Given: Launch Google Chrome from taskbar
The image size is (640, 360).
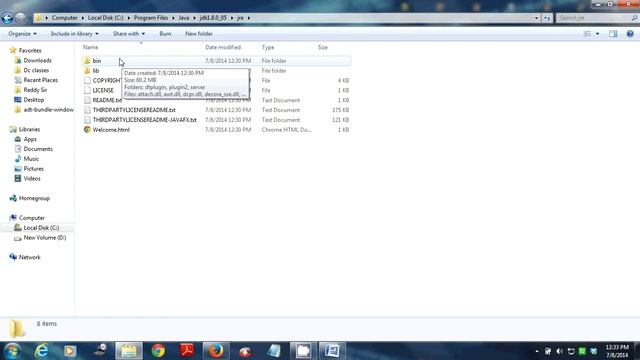Looking at the screenshot, I should [x=158, y=351].
